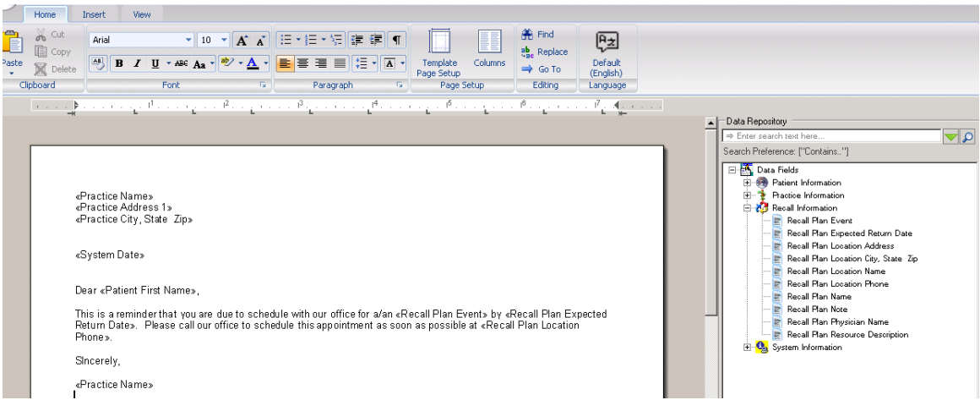Click the Data Repository search text field
The width and height of the screenshot is (980, 400).
pos(832,136)
